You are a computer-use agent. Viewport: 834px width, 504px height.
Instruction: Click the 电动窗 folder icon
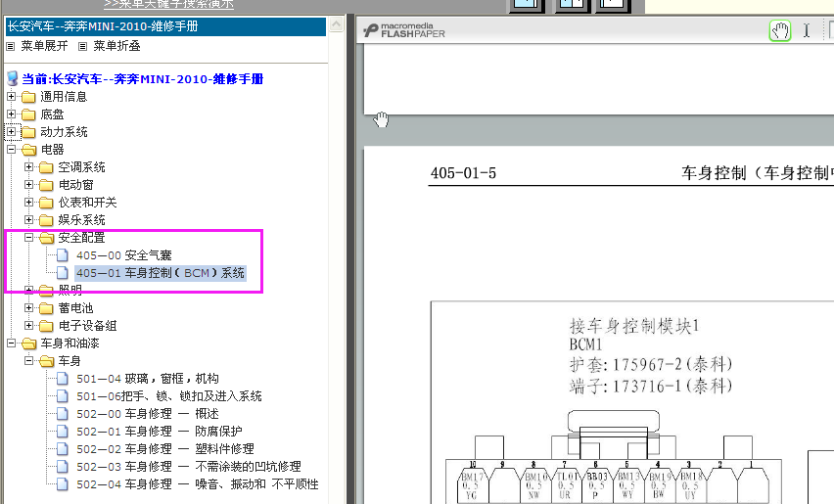[46, 185]
